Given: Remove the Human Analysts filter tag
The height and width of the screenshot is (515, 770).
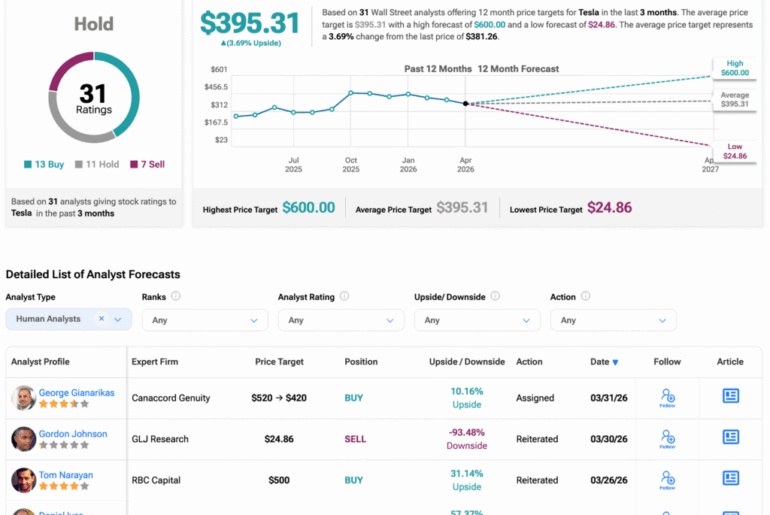Looking at the screenshot, I should (x=101, y=319).
